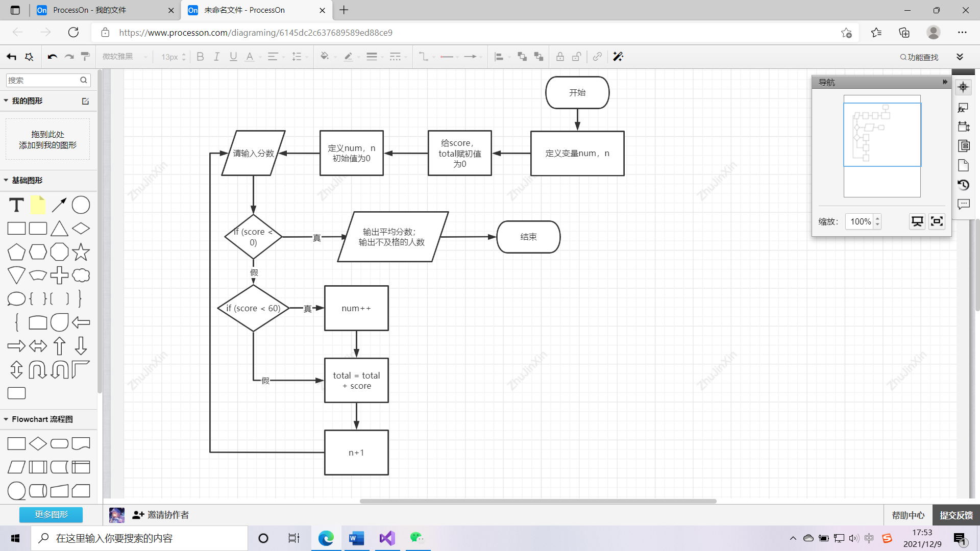Click the format painter brush icon

pyautogui.click(x=85, y=57)
